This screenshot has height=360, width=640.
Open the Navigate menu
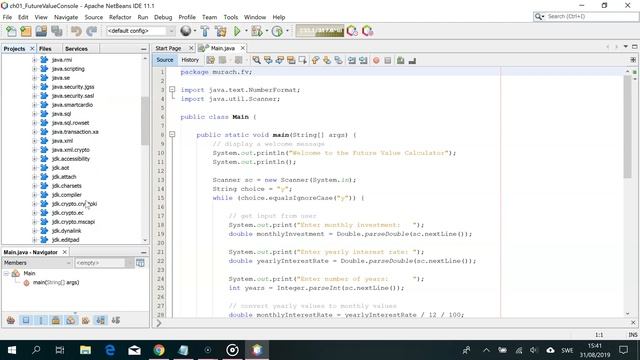[66, 17]
